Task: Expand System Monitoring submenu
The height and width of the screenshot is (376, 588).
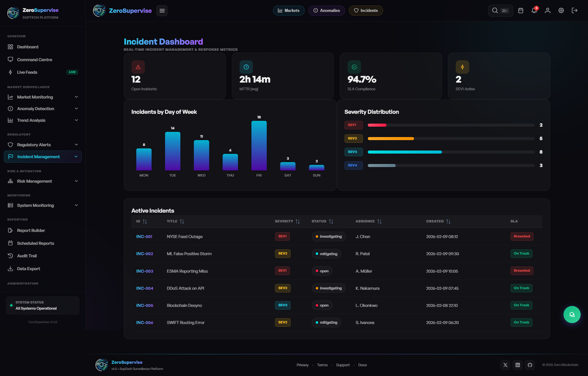Action: click(x=76, y=205)
